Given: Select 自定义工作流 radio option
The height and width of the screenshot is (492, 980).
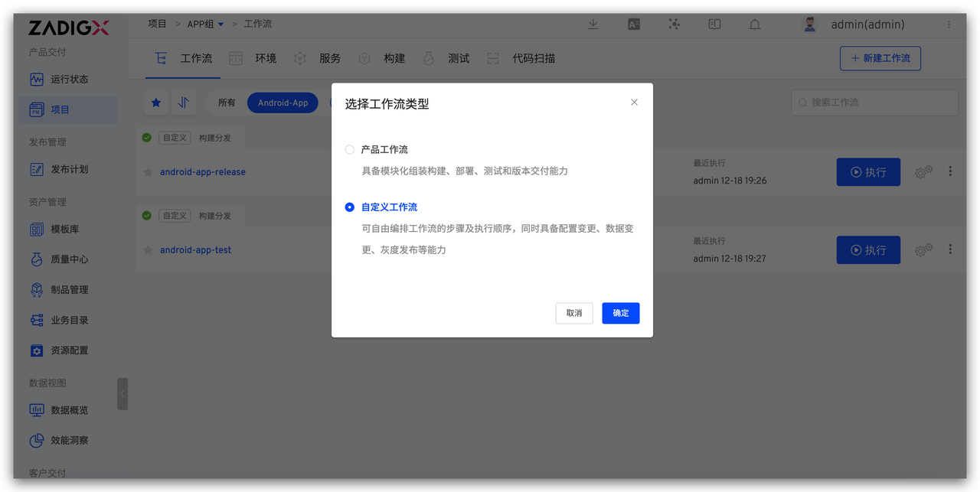Looking at the screenshot, I should click(350, 207).
